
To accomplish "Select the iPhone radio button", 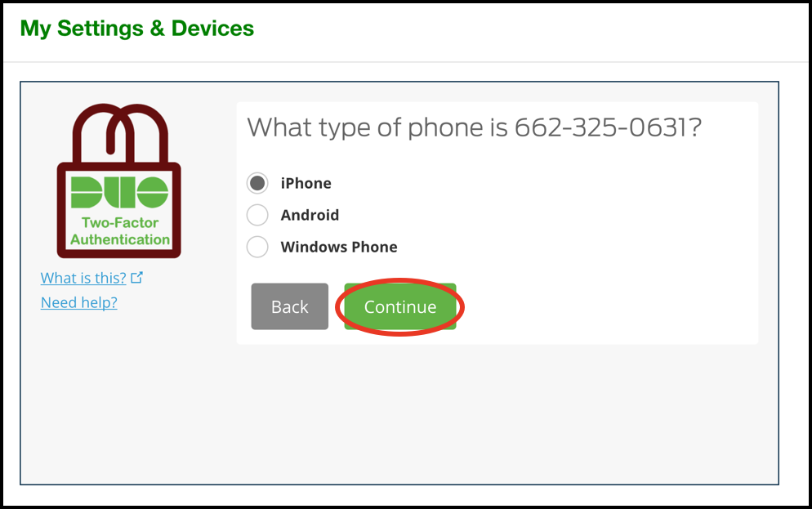I will 257,183.
